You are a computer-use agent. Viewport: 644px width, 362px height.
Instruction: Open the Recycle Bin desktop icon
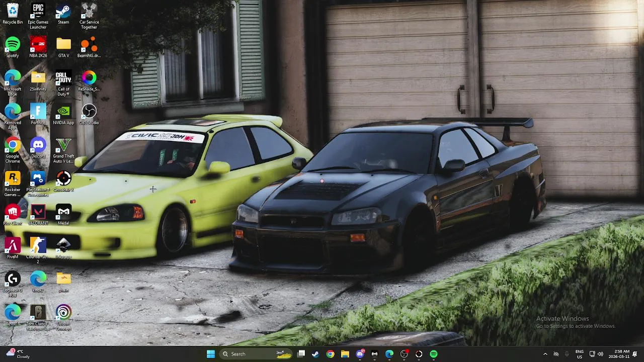13,14
